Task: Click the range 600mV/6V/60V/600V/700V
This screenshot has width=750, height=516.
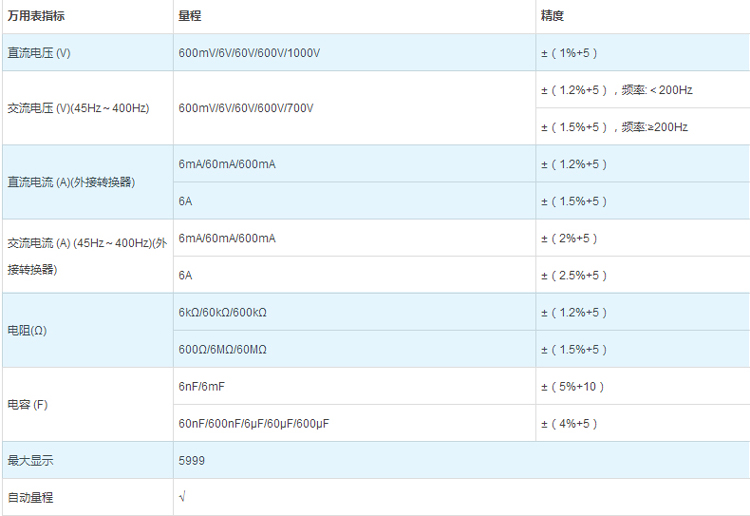Action: point(246,108)
